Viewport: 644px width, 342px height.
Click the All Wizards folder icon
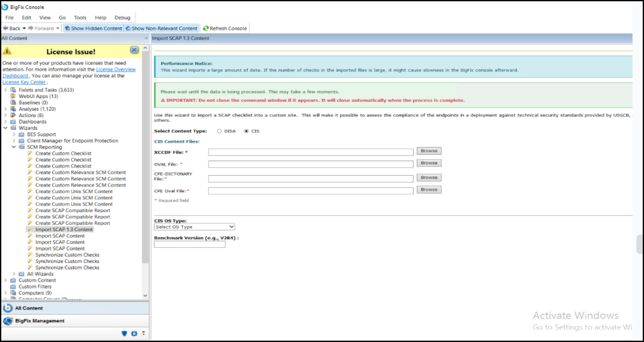coord(22,274)
